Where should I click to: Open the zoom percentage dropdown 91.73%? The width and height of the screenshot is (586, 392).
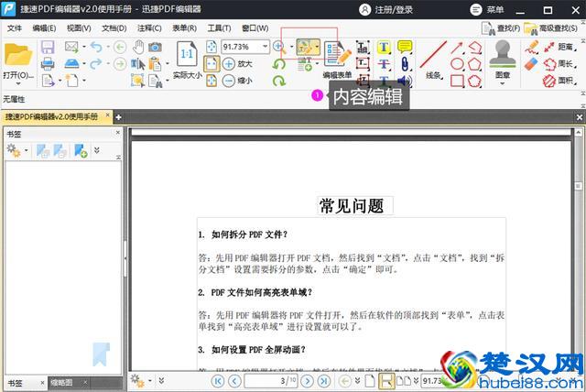265,47
